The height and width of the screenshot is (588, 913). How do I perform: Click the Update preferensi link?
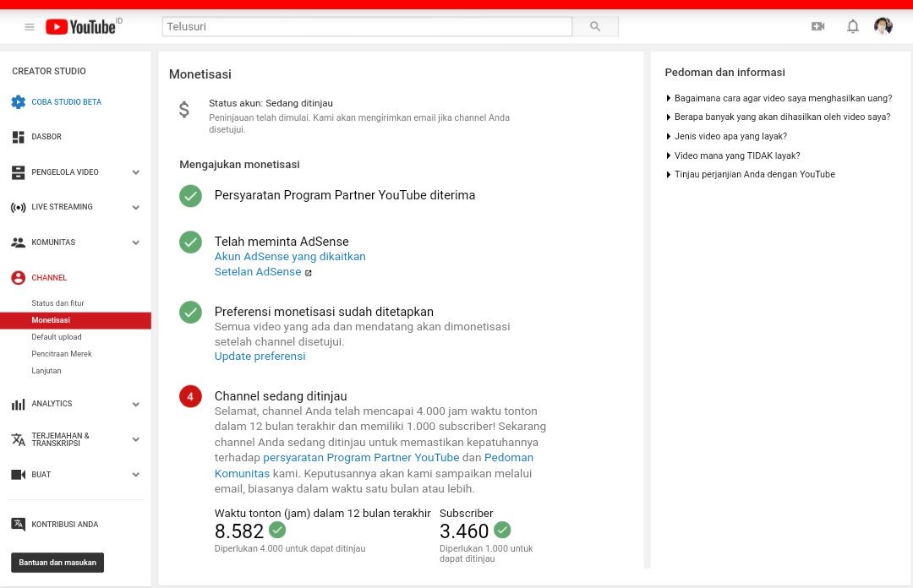pyautogui.click(x=260, y=357)
